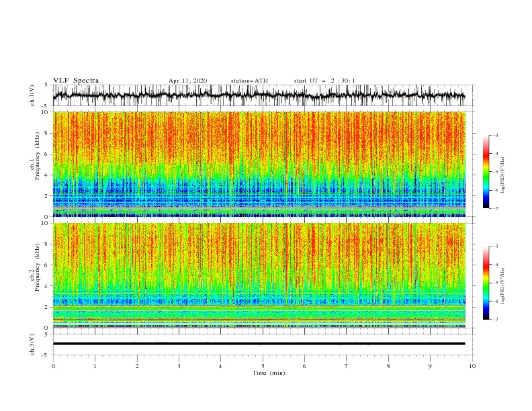
Task: Click the ch.2 colorbar 'log(PSD)(V²/Hz)' label
Action: (503, 285)
